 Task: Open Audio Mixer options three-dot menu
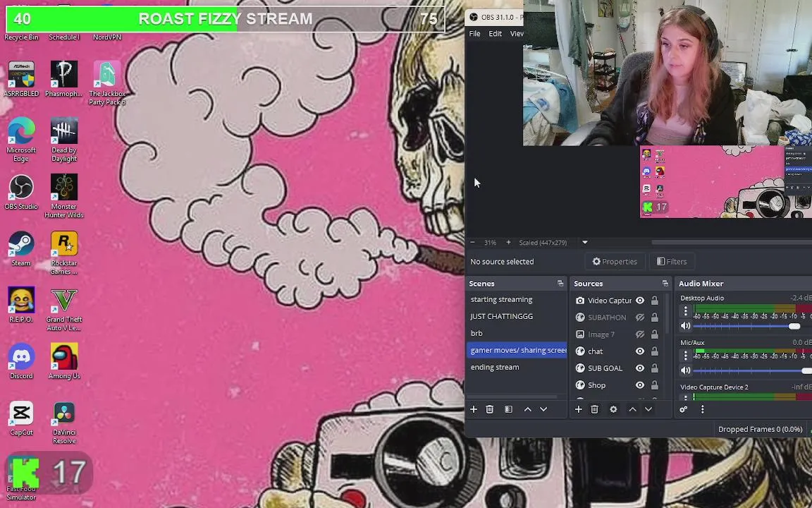[702, 409]
